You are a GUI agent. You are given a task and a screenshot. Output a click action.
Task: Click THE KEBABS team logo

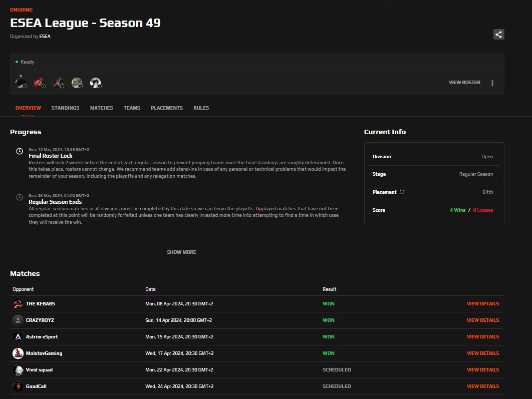[x=18, y=304]
